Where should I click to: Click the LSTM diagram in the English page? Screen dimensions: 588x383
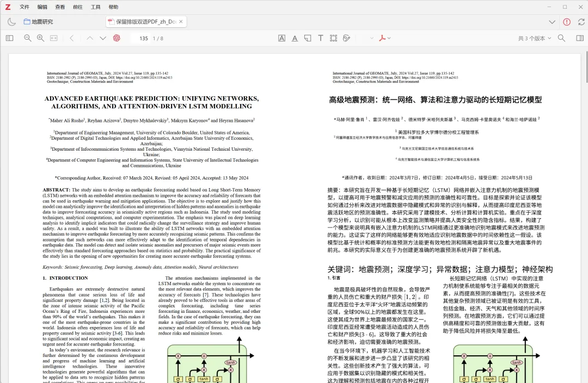210,360
